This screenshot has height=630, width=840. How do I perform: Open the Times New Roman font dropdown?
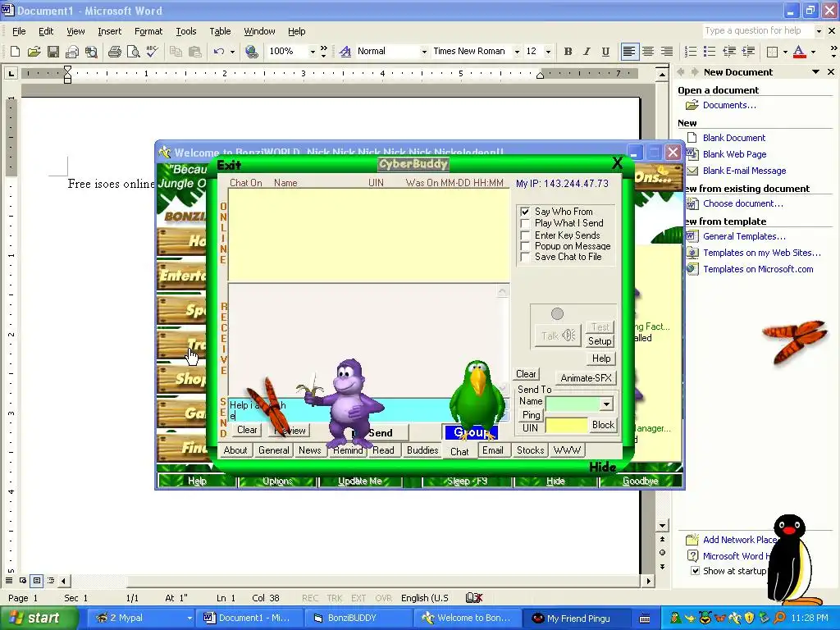click(x=517, y=52)
